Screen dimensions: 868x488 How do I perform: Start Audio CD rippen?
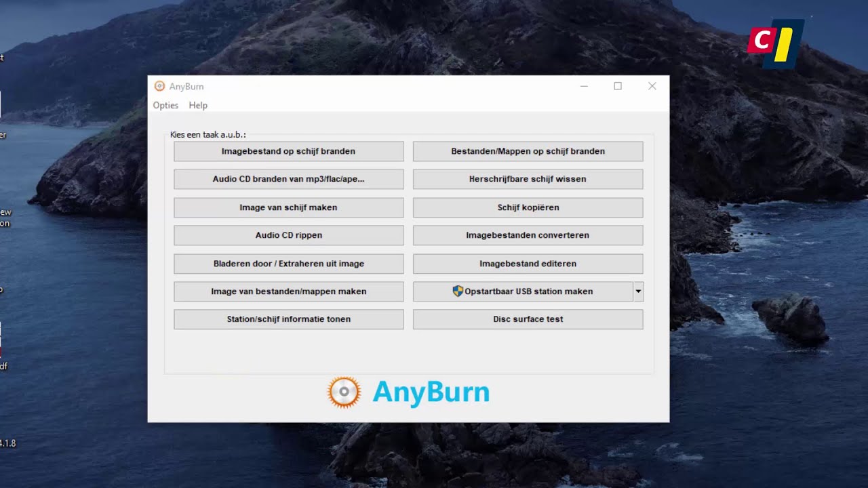click(x=289, y=235)
